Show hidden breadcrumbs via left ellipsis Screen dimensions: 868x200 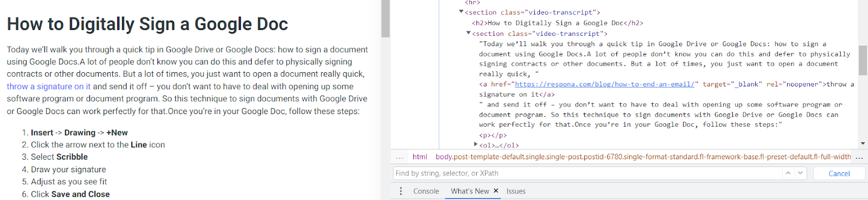point(400,157)
